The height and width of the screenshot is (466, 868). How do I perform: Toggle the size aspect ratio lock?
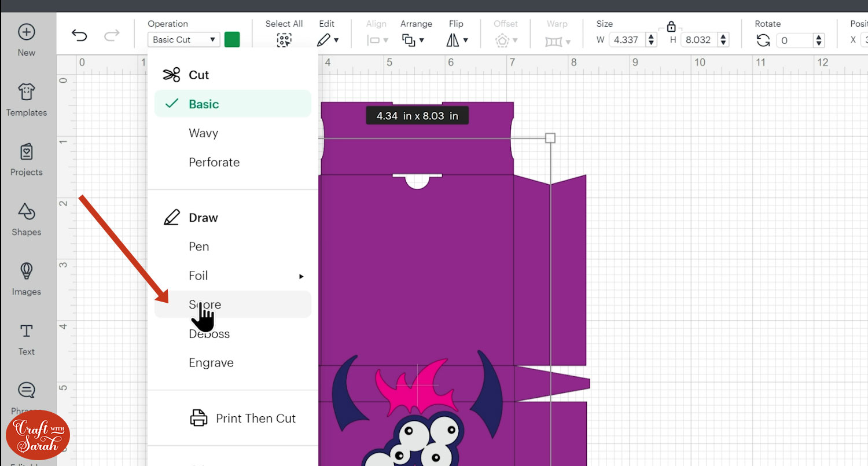pos(671,27)
